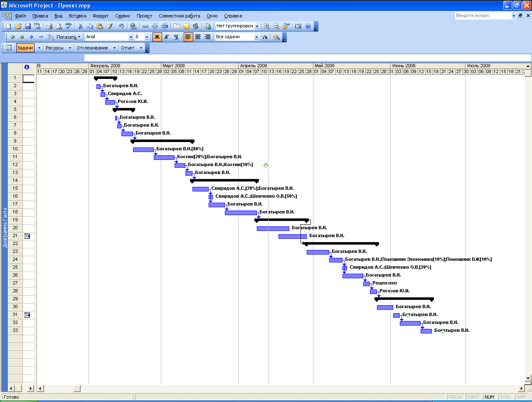Viewport: 532px width, 402px height.
Task: Unlink the selected tasks
Action: coord(155,26)
